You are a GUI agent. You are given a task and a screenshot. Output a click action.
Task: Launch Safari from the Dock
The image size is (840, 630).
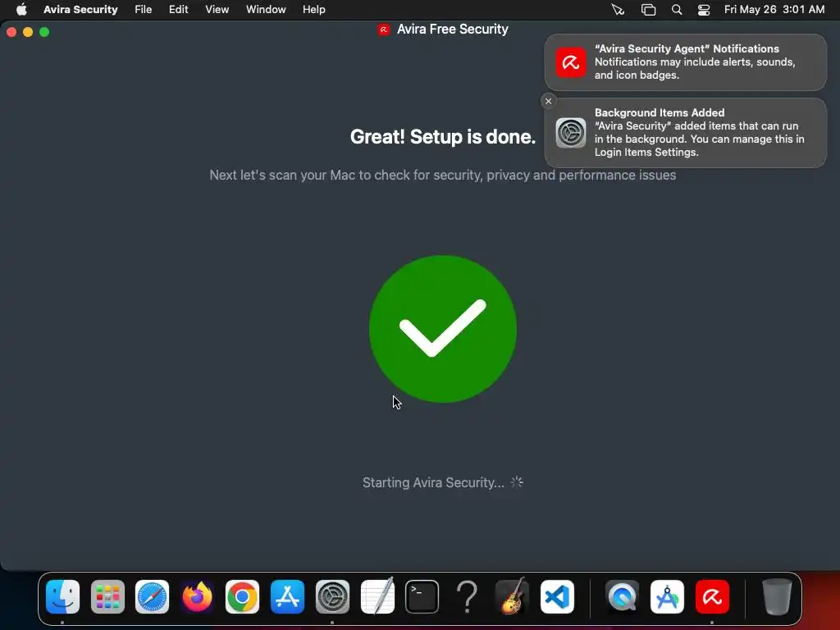pyautogui.click(x=152, y=597)
